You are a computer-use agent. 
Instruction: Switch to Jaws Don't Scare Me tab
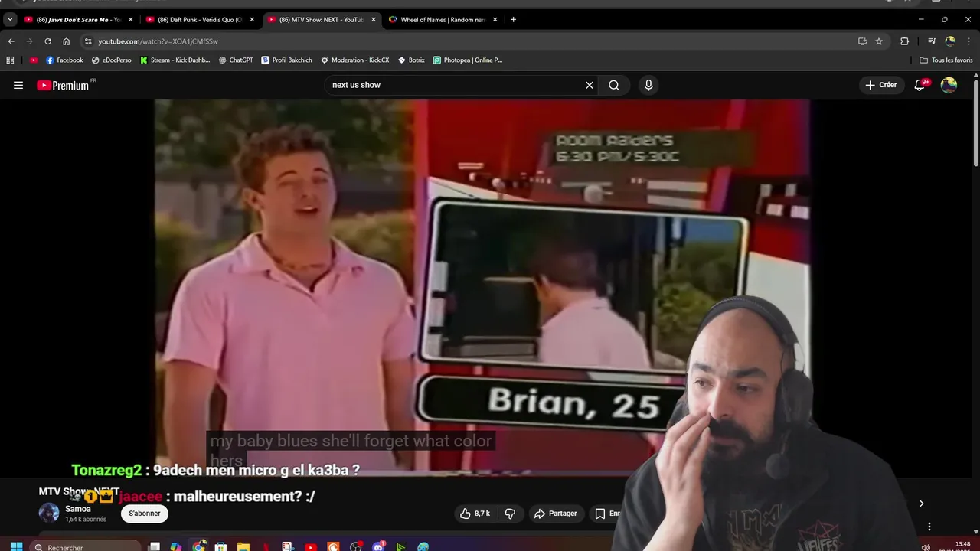79,19
